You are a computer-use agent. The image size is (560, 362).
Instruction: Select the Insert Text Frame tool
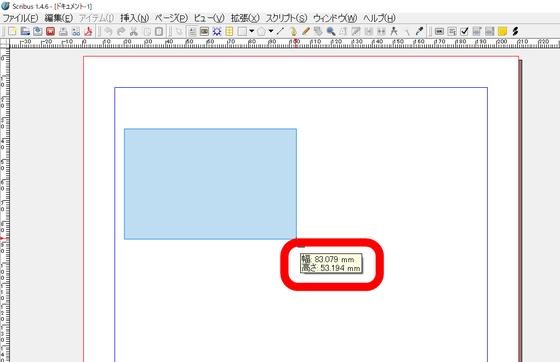(192, 31)
